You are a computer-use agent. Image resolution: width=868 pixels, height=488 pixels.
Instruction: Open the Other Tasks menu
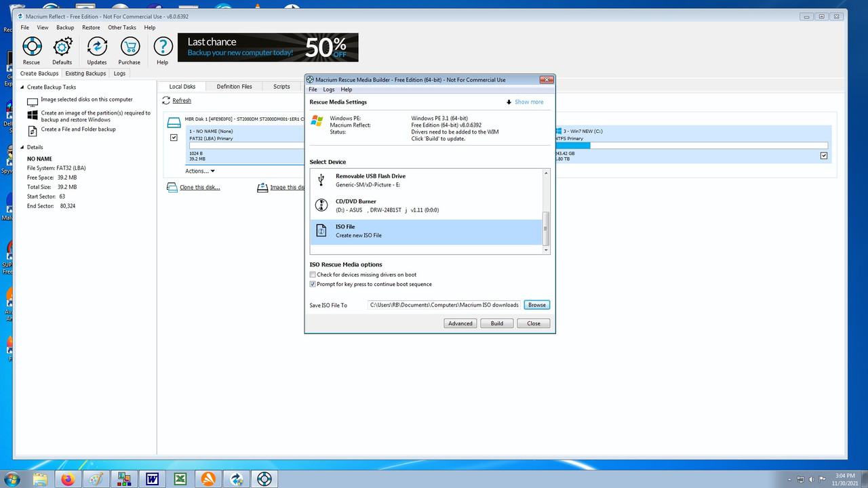click(122, 28)
